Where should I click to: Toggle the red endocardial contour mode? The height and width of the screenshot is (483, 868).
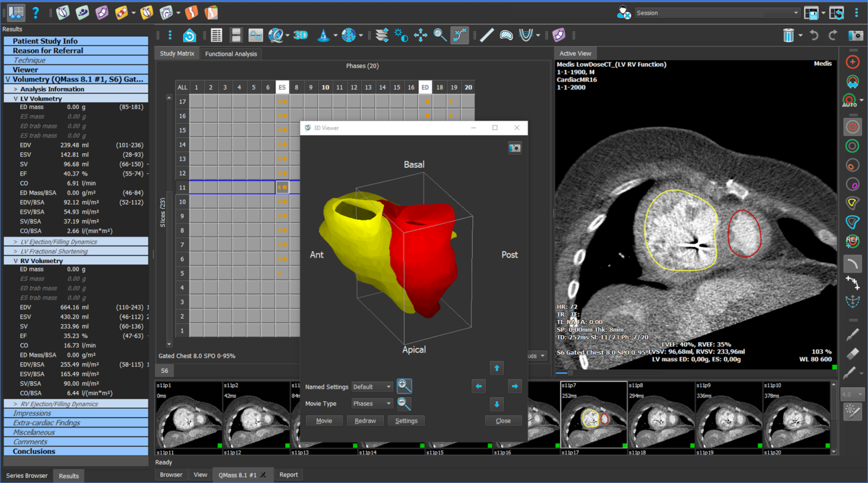(852, 127)
